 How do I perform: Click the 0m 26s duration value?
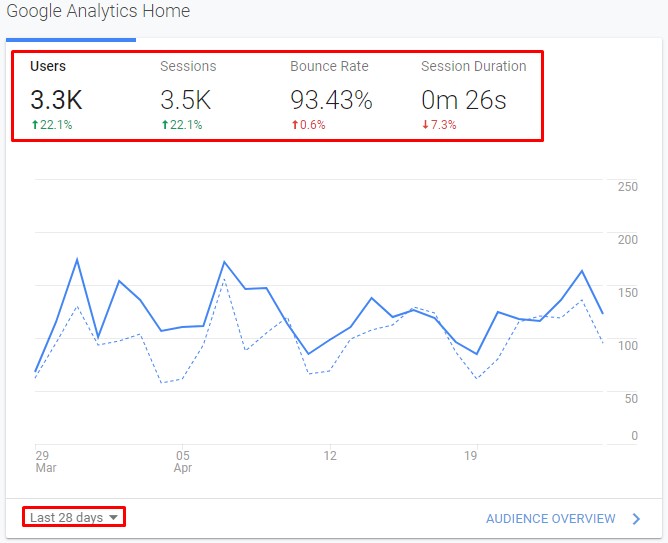464,100
